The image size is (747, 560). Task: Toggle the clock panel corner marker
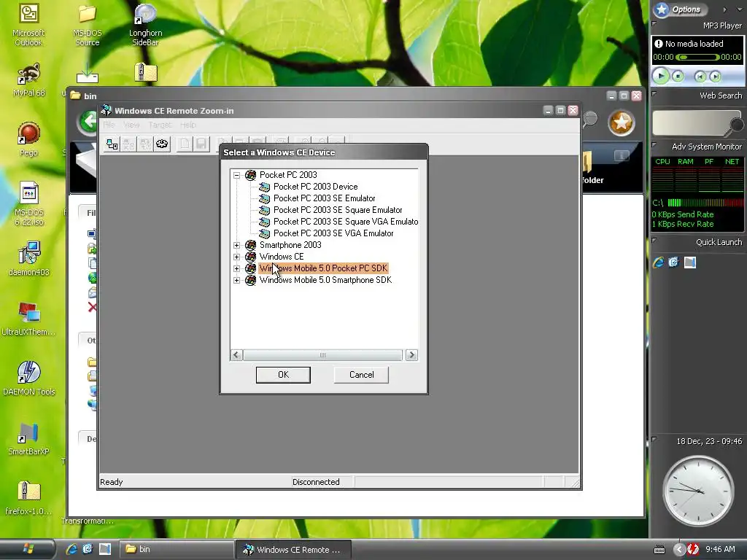pyautogui.click(x=654, y=439)
